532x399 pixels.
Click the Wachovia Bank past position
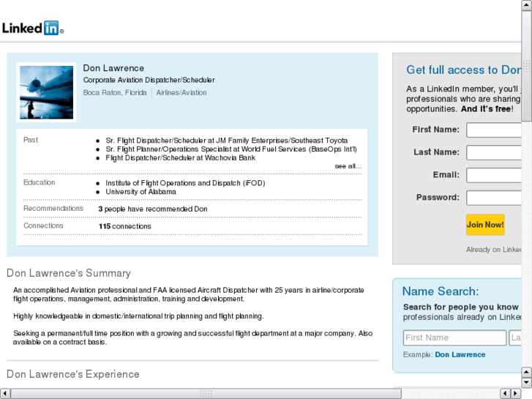(180, 157)
